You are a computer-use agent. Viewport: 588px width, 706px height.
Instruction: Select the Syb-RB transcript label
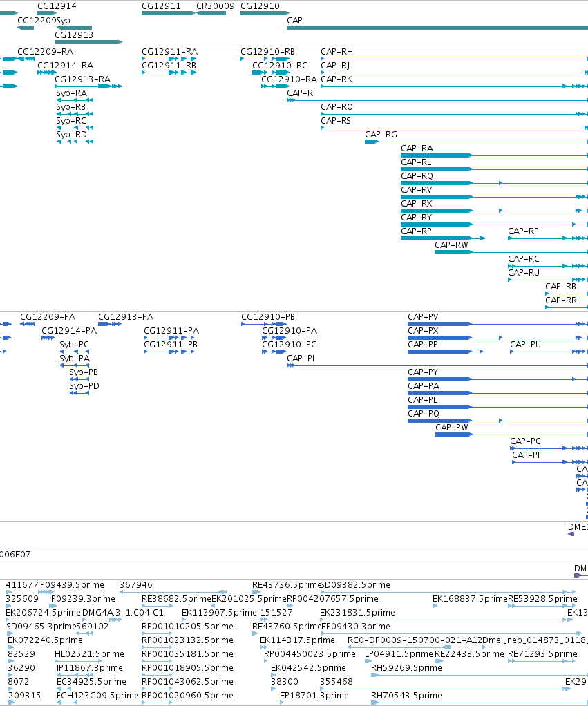pos(70,106)
